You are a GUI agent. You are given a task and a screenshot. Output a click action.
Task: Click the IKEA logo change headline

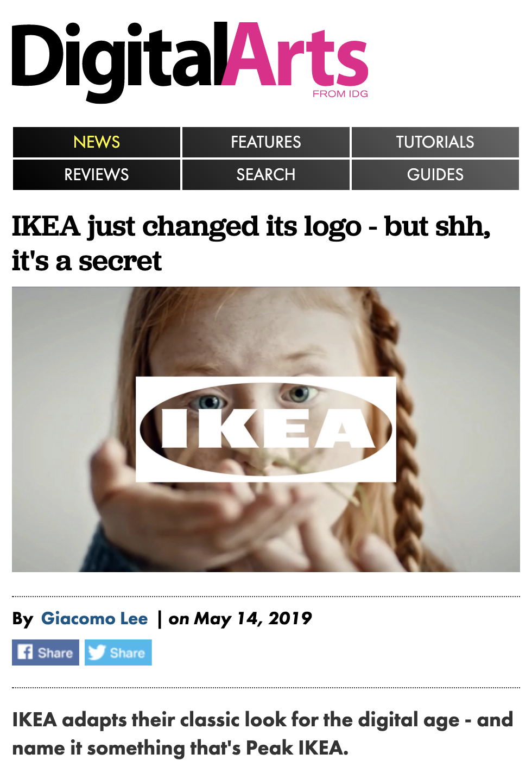pyautogui.click(x=251, y=243)
